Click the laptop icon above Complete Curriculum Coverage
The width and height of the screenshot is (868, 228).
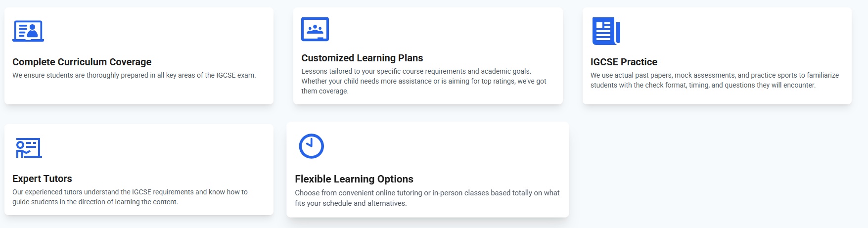28,31
